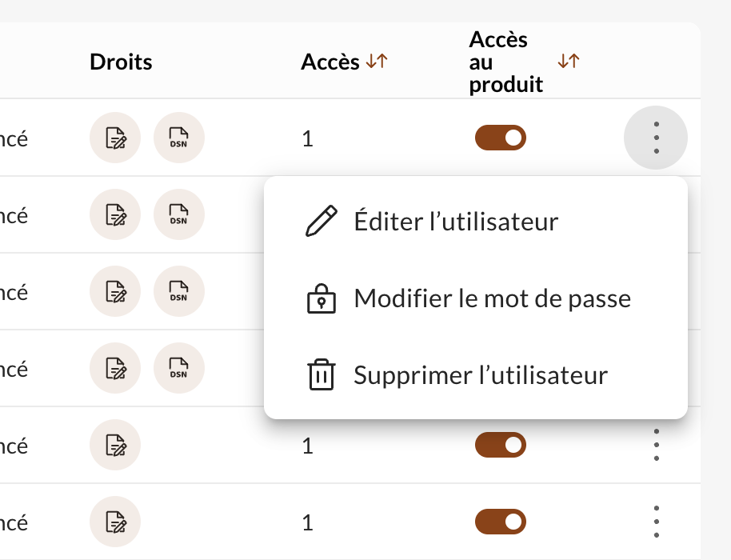This screenshot has width=731, height=560.
Task: Toggle product access switch in last row
Action: point(501,522)
